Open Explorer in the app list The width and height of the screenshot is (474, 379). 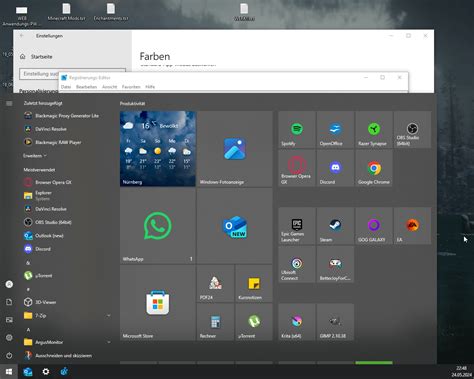(x=67, y=196)
